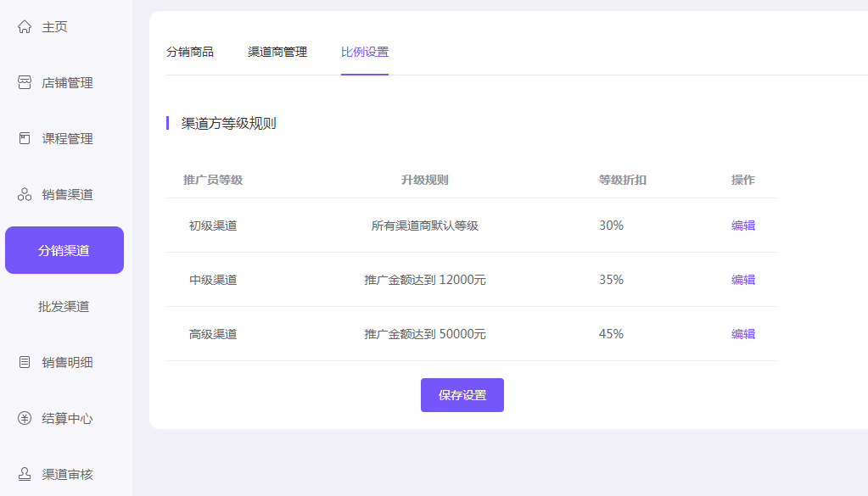This screenshot has width=868, height=496.
Task: Switch to the 渠道商管理 tab
Action: point(277,53)
